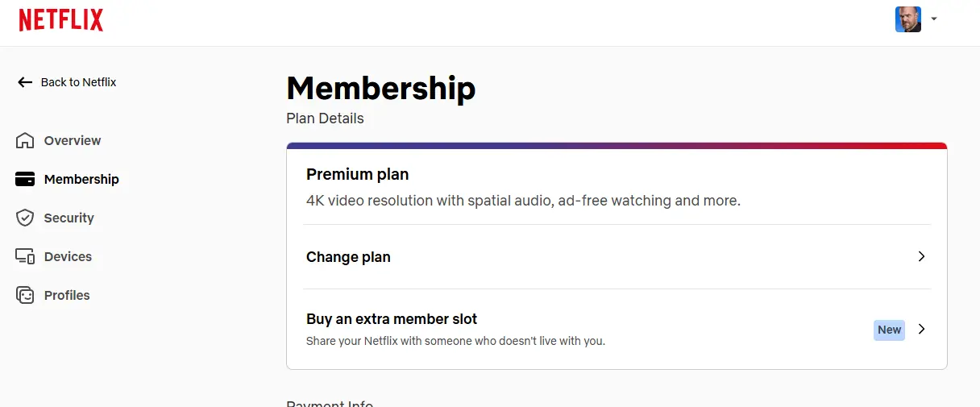Expand the extra member slot chevron
This screenshot has height=407, width=980.
(x=922, y=329)
